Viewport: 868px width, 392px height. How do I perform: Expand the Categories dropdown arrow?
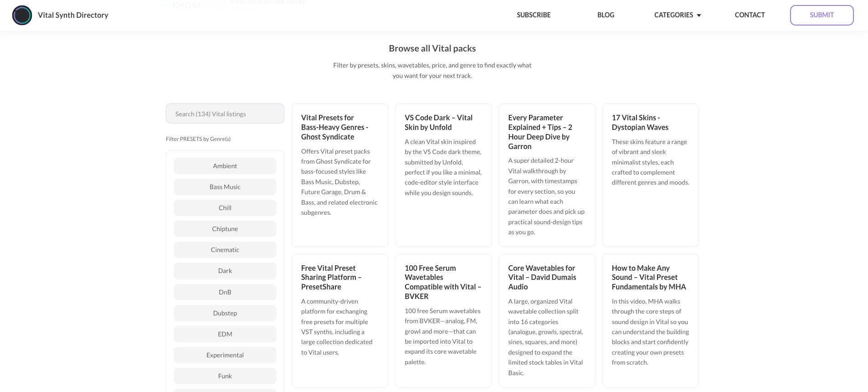[699, 15]
